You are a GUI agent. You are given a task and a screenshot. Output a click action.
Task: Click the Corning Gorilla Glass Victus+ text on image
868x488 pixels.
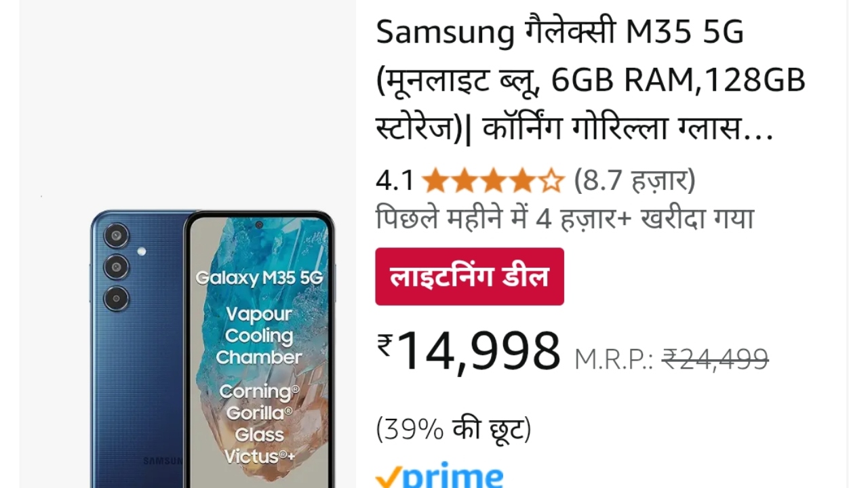coord(259,424)
